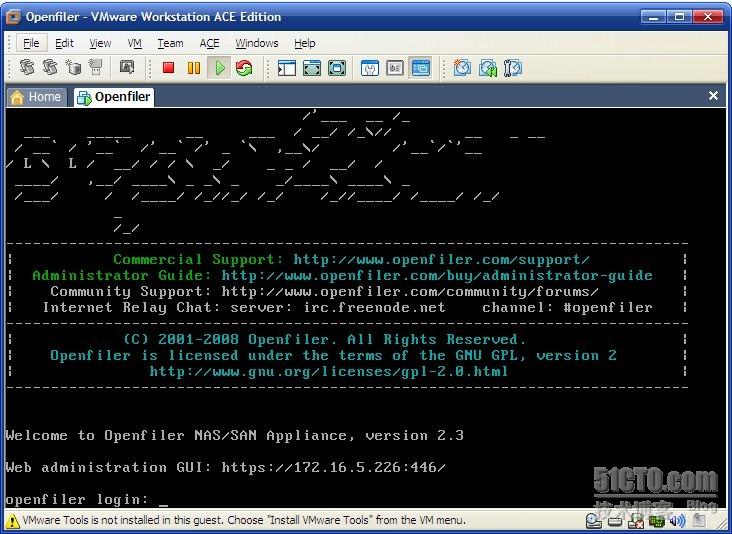Click the VMware Tools warning triangle icon

click(x=13, y=520)
